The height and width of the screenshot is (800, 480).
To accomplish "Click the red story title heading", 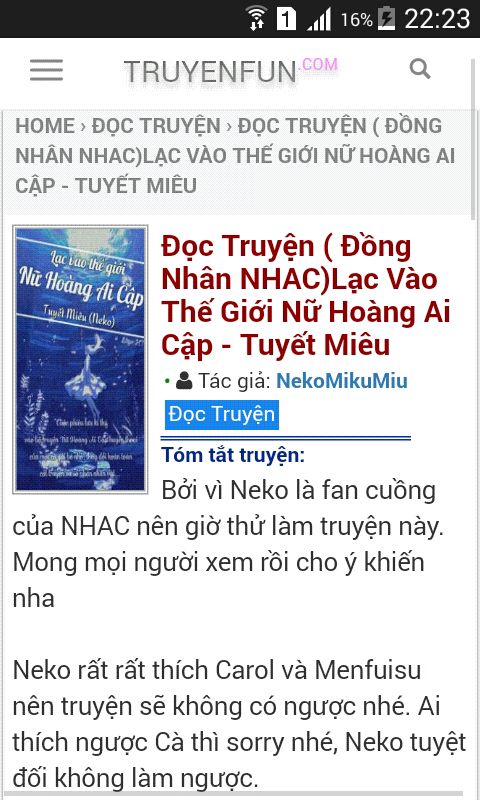I will (x=306, y=295).
